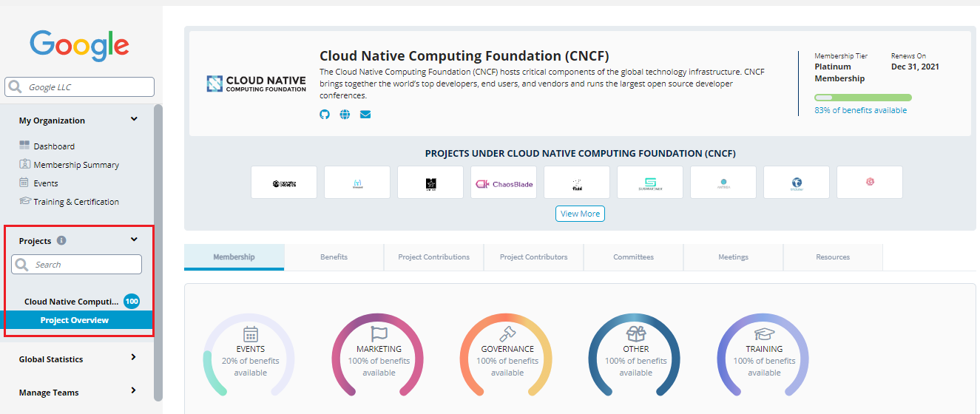Click the View More button
This screenshot has width=980, height=414.
click(581, 214)
